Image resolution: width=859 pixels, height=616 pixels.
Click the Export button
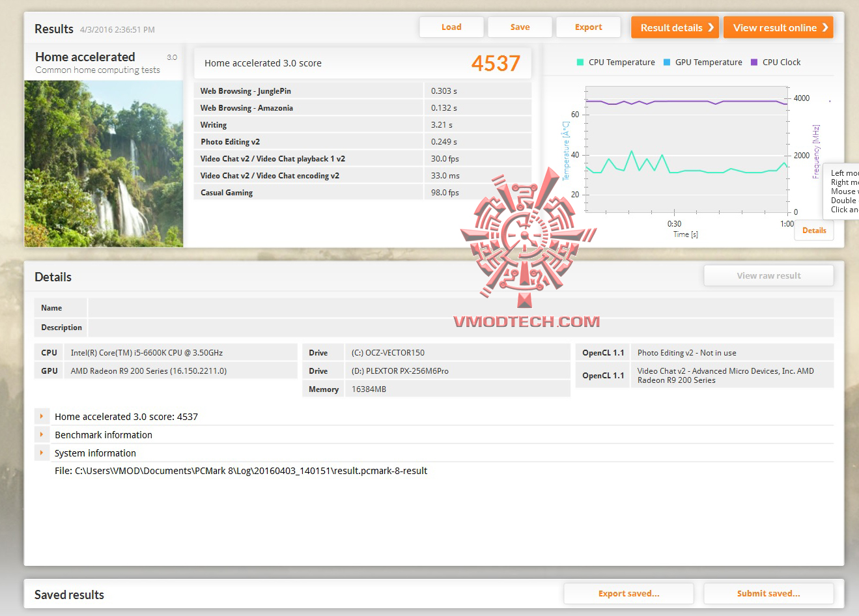(588, 27)
